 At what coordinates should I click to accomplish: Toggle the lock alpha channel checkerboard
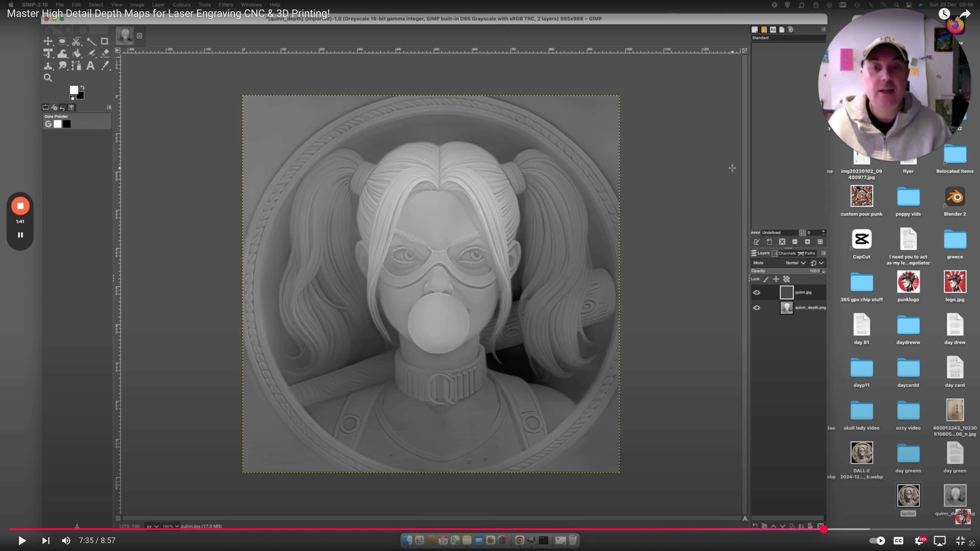(x=786, y=279)
